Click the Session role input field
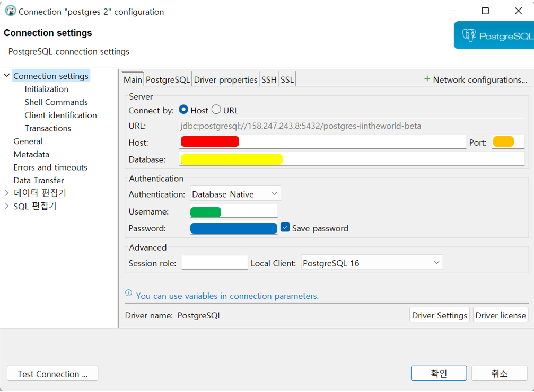Image resolution: width=534 pixels, height=392 pixels. (x=215, y=263)
